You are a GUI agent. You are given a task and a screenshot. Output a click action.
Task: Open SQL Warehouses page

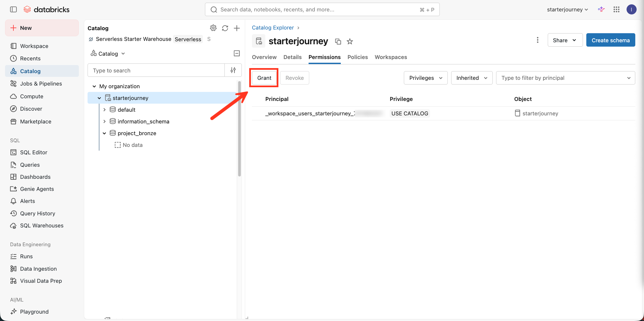(42, 225)
